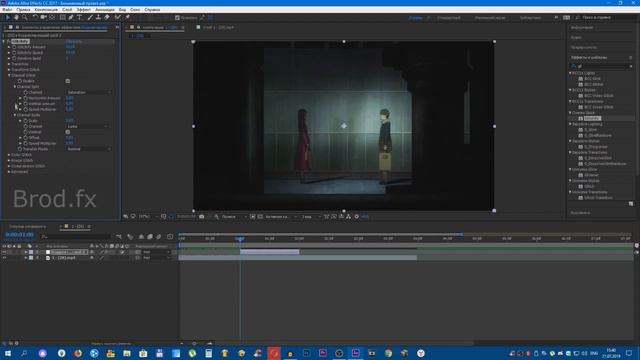This screenshot has width=640, height=360.
Task: Click layer 1 label color swatch
Action: pyautogui.click(x=31, y=252)
